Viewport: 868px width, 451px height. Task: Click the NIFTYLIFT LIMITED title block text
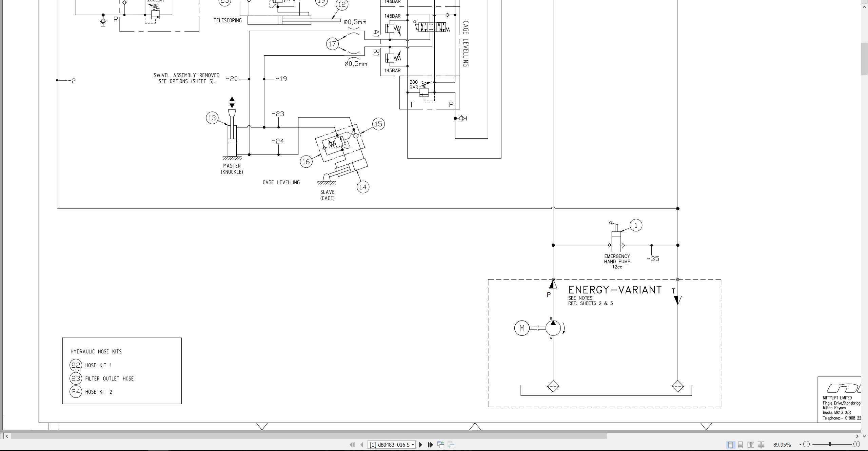837,398
